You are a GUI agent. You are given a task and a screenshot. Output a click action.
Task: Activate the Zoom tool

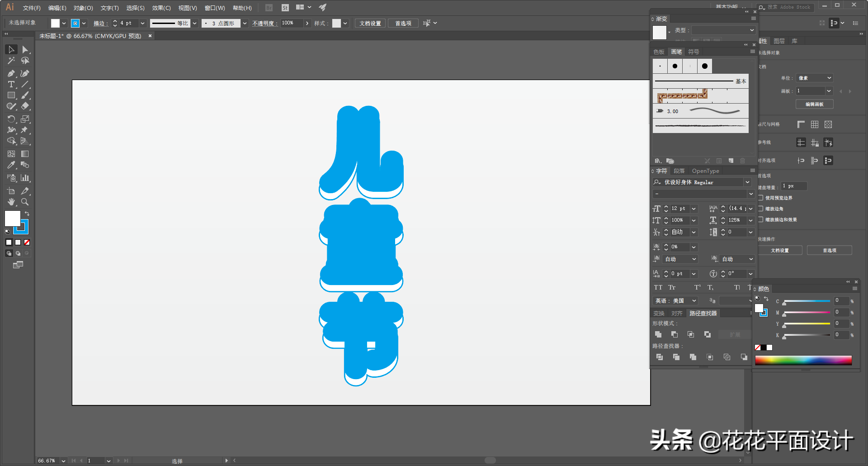point(25,202)
